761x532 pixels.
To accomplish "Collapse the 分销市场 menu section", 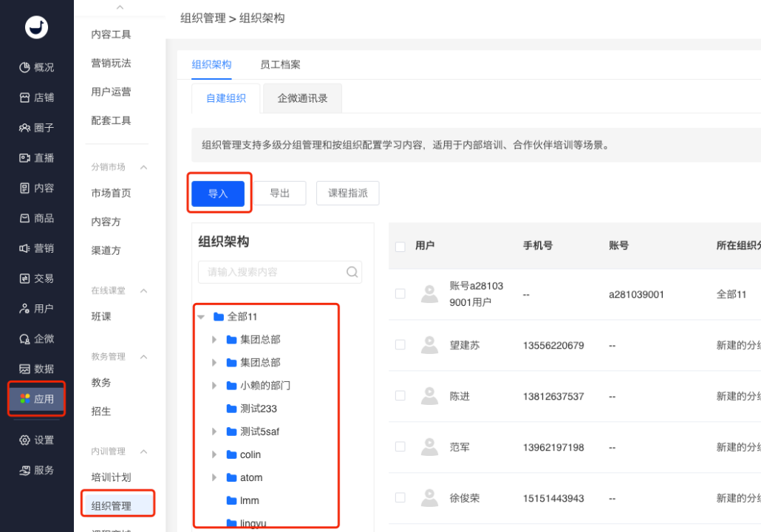I will coord(144,168).
